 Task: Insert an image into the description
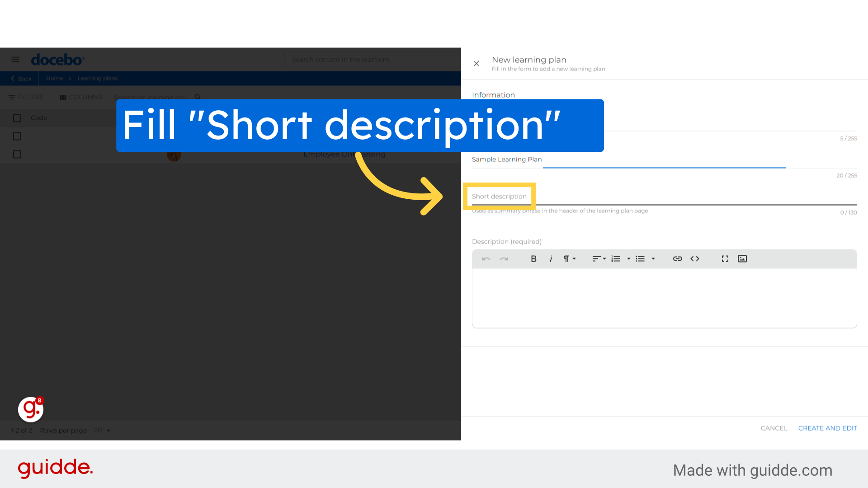tap(742, 258)
